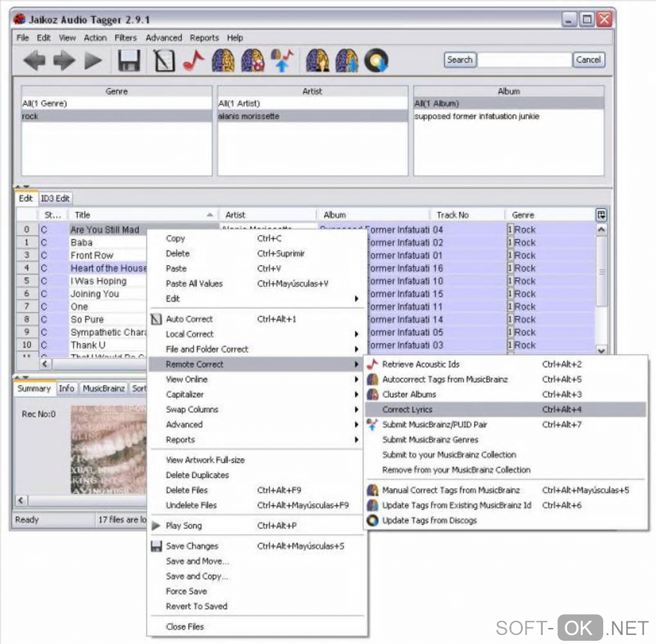Click the Search button
The height and width of the screenshot is (644, 656).
(460, 60)
